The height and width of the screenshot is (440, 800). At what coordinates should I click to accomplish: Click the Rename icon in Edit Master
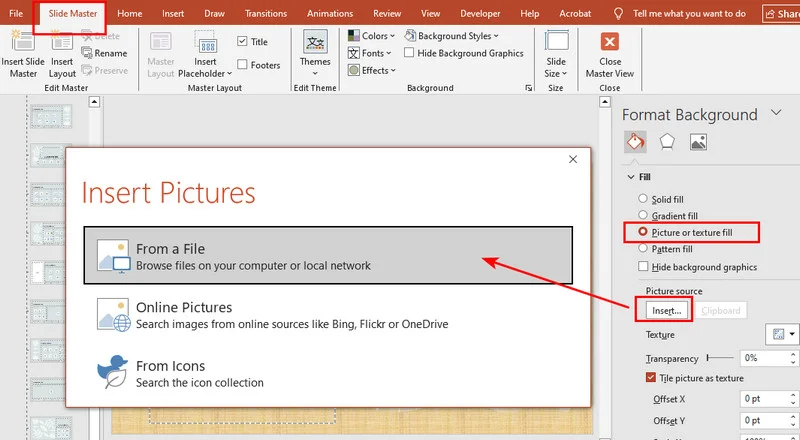click(87, 53)
